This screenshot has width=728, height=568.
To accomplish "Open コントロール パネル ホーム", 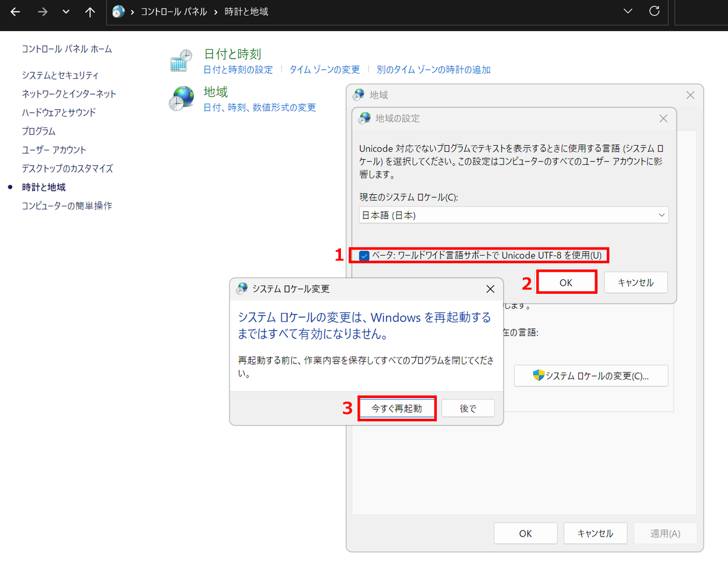I will tap(67, 49).
